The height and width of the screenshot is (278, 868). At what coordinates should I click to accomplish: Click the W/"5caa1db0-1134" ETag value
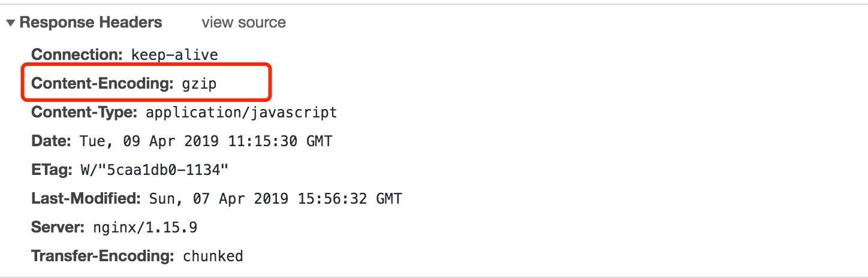coord(155,170)
